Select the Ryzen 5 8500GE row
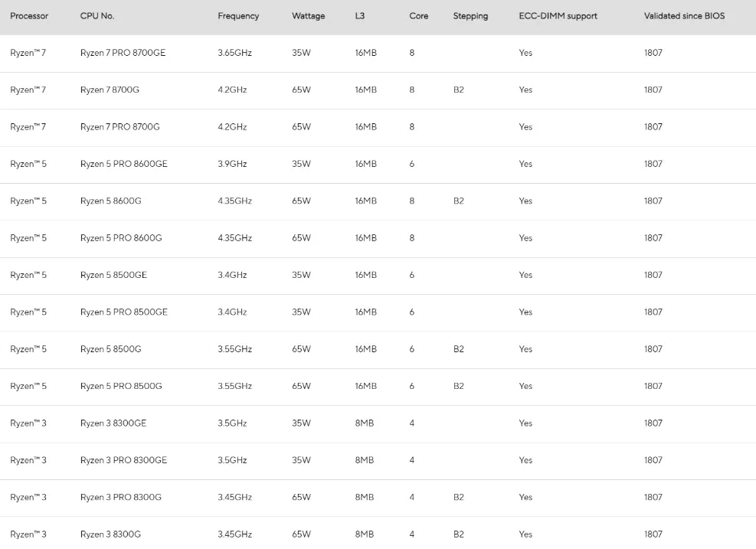Screen dimensions: 756x549 [378, 276]
